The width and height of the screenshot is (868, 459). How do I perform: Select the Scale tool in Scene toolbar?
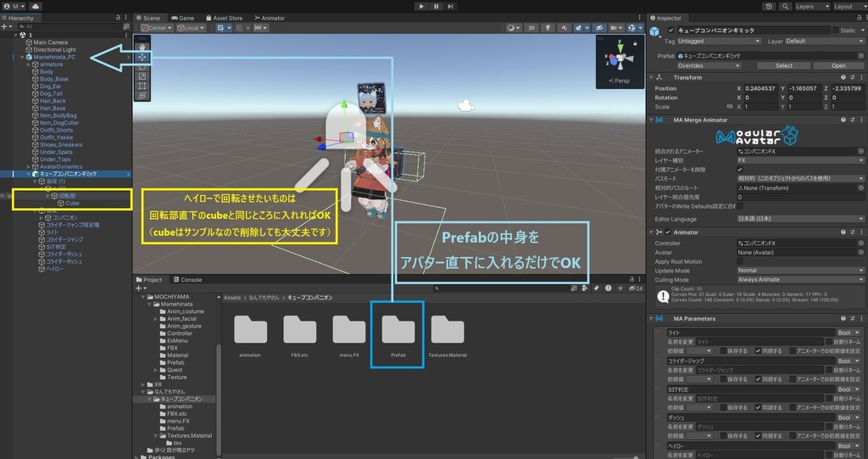coord(142,76)
